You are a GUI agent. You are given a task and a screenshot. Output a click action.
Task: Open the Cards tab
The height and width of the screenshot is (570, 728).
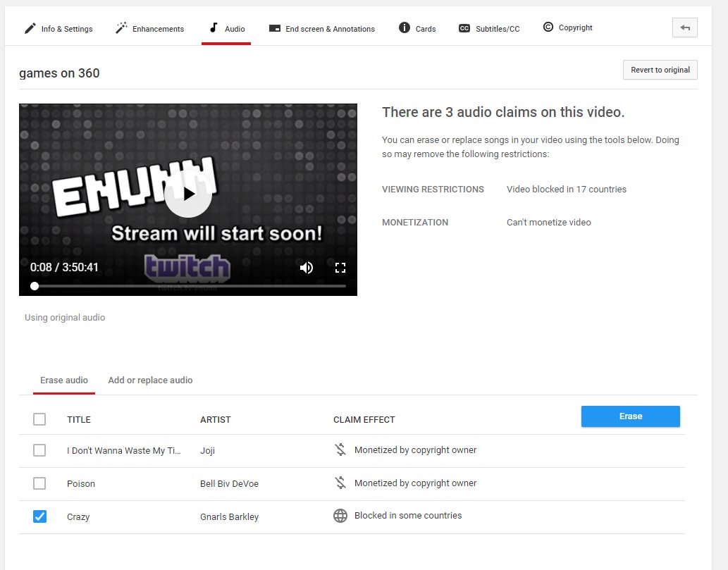click(x=417, y=29)
